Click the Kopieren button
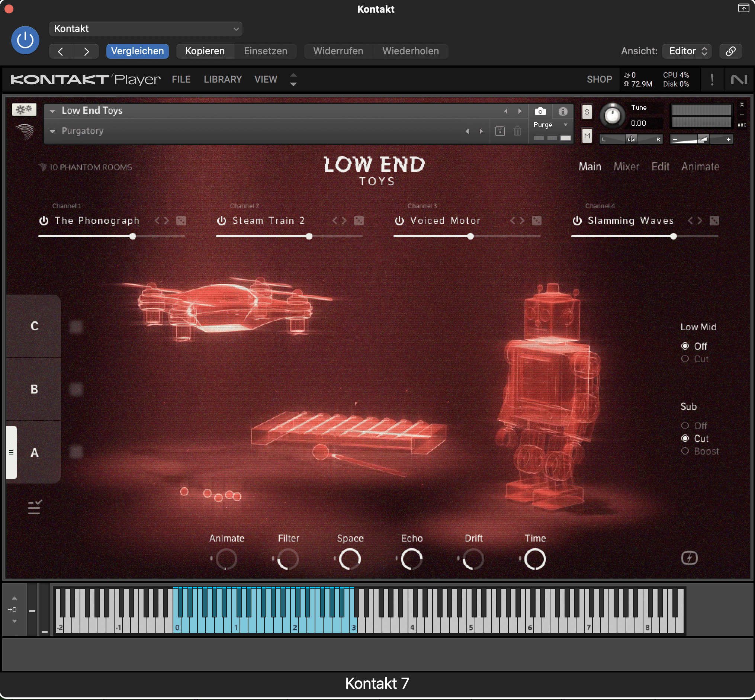 [x=205, y=51]
